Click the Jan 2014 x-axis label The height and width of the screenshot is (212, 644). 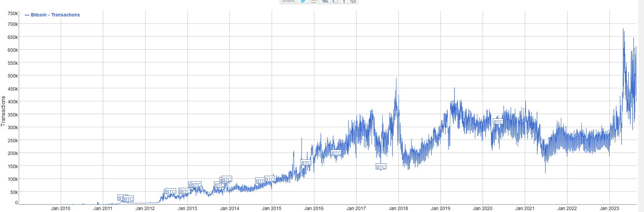coord(229,208)
